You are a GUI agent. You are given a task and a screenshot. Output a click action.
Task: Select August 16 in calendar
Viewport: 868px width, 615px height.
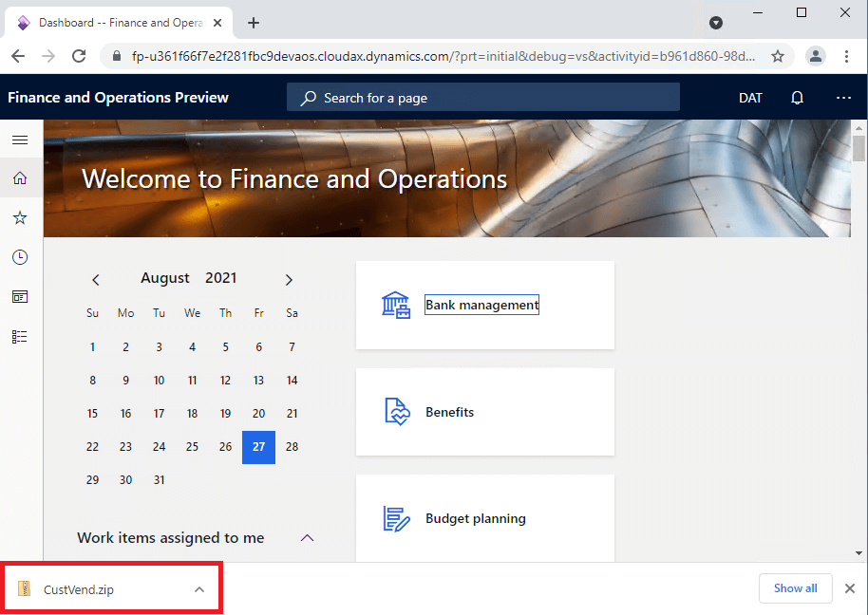(125, 414)
